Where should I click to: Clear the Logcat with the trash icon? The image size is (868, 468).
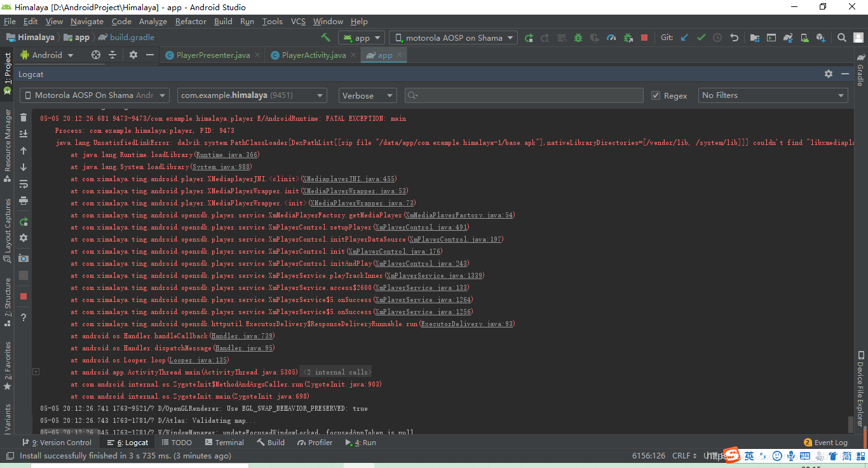(23, 116)
